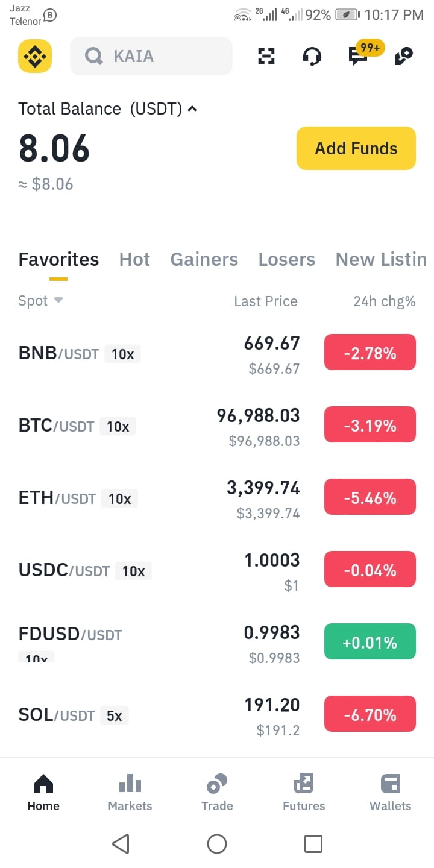
Task: Sort by 24h chg% column
Action: (385, 301)
